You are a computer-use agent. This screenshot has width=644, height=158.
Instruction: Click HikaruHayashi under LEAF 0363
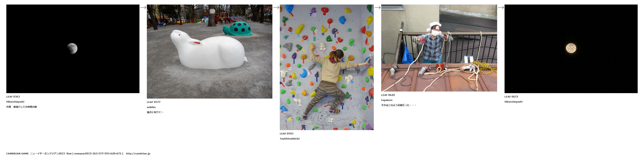coord(15,102)
